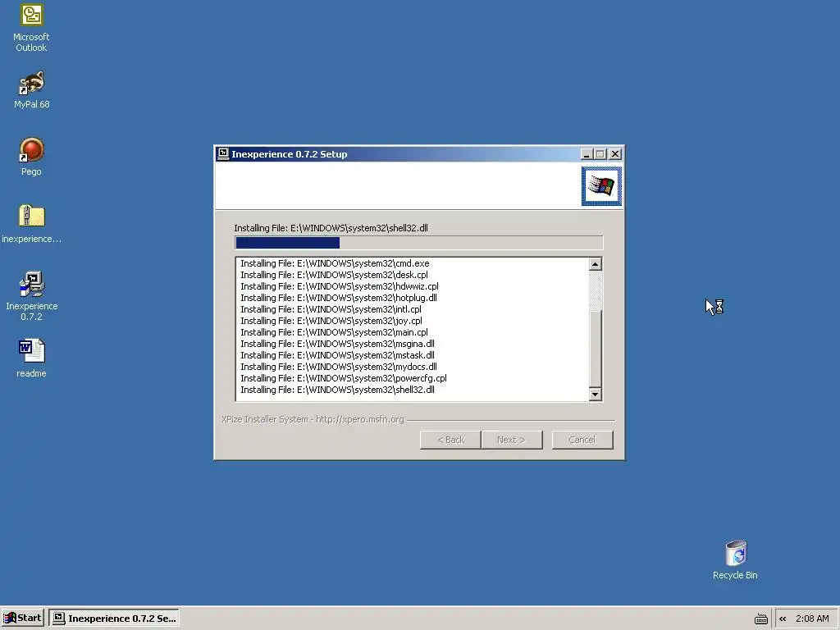Image resolution: width=840 pixels, height=630 pixels.
Task: Click the installation progress bar
Action: [419, 243]
